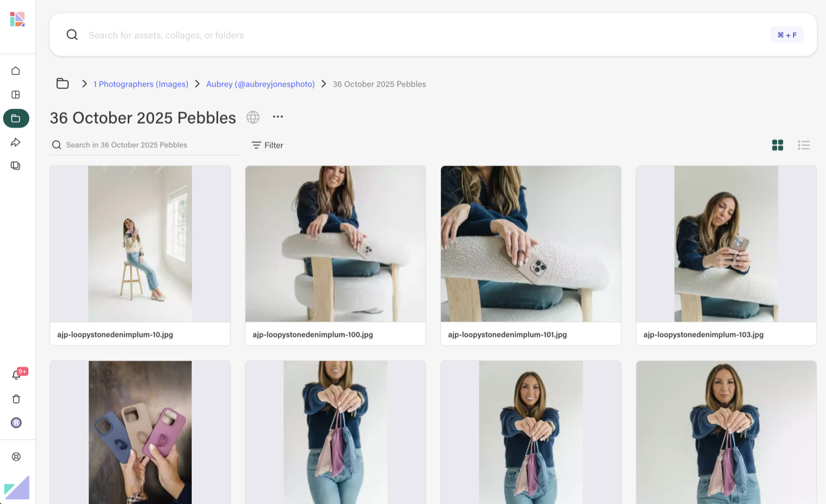
Task: Click the colorful app logo in the sidebar
Action: tap(17, 19)
